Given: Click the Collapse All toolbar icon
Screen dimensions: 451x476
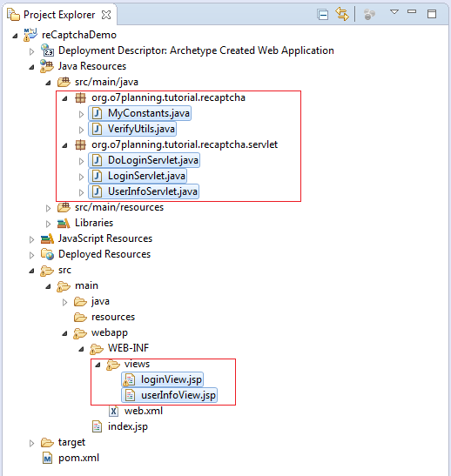Looking at the screenshot, I should [x=322, y=14].
